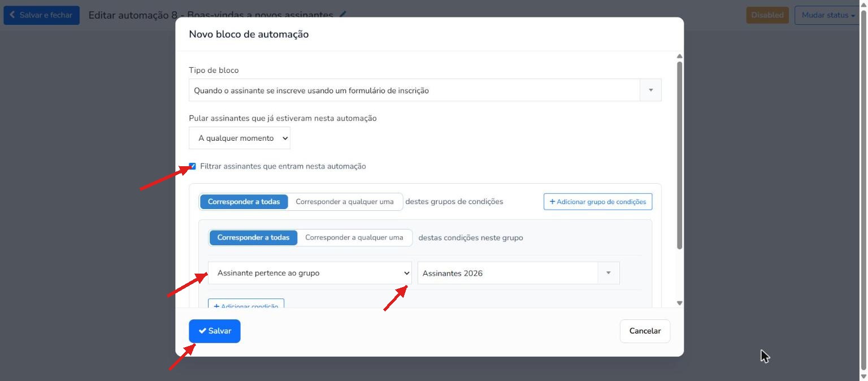
Task: Select 'Corresponder a todas' for conditions in group
Action: pyautogui.click(x=253, y=237)
